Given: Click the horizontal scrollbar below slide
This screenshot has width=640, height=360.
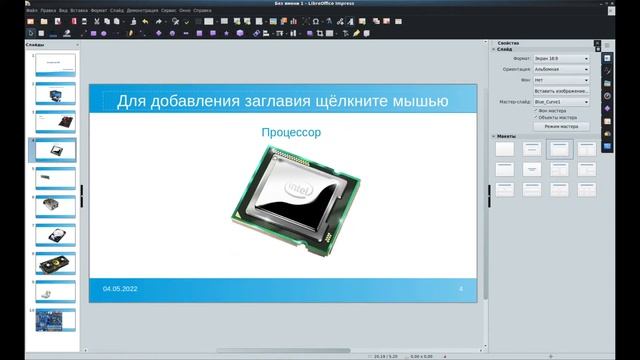Looking at the screenshot, I should tap(283, 350).
